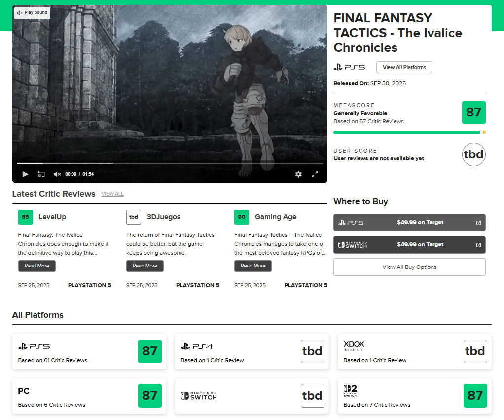Click the green 87 Metascore badge
504x420 pixels.
tap(473, 113)
